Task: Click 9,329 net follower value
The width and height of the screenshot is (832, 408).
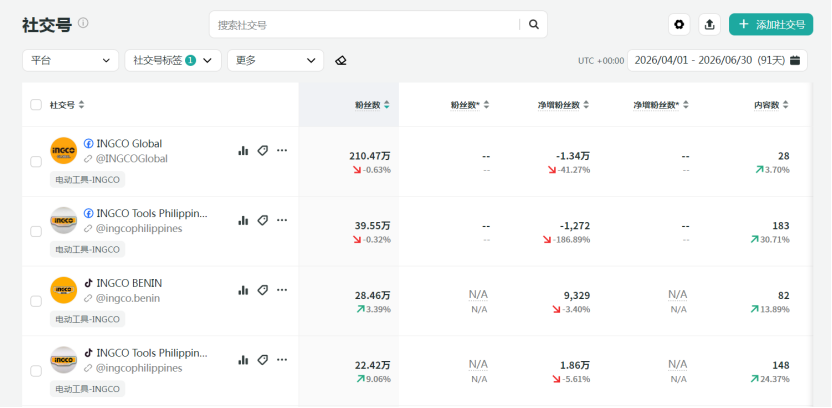Action: (577, 296)
